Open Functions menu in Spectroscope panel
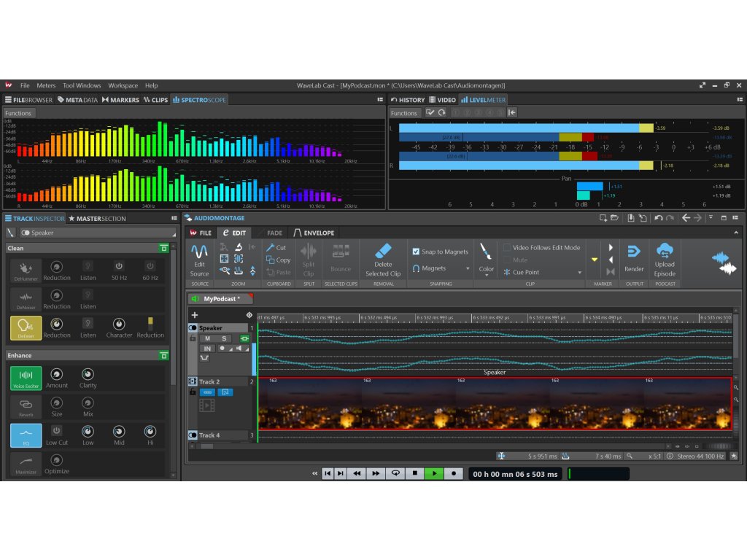 18,113
